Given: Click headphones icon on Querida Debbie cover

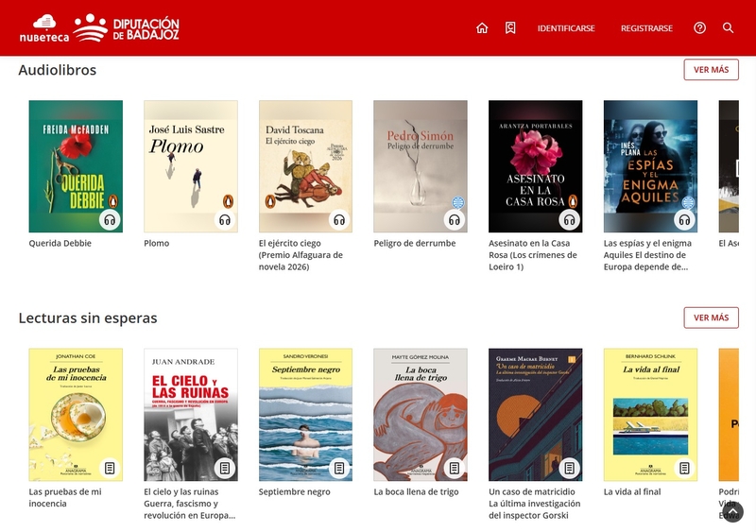Looking at the screenshot, I should tap(110, 220).
